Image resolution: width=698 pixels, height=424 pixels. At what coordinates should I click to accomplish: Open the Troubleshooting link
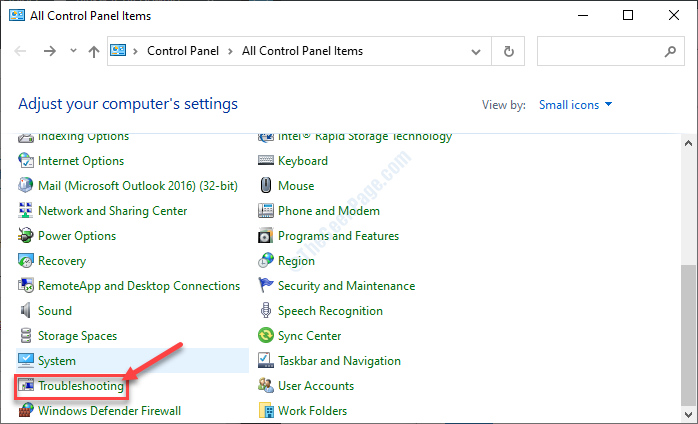click(x=81, y=386)
